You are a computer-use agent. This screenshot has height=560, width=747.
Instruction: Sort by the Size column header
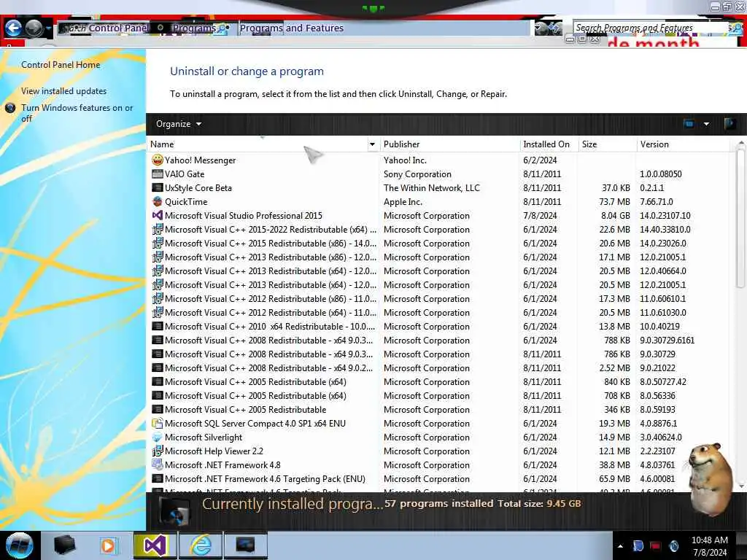click(608, 144)
